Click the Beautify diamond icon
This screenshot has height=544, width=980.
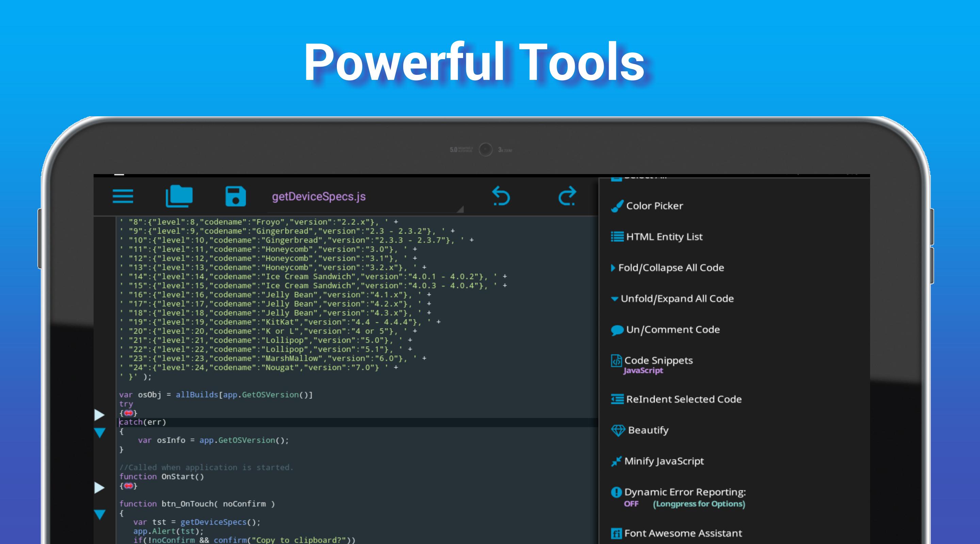[618, 430]
